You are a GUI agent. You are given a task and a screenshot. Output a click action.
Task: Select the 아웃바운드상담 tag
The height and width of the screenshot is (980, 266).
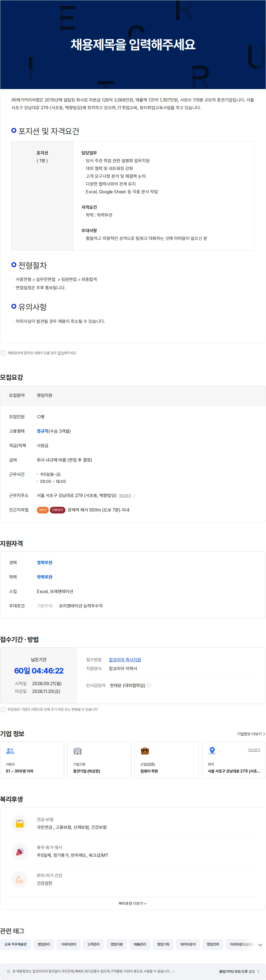tap(241, 944)
